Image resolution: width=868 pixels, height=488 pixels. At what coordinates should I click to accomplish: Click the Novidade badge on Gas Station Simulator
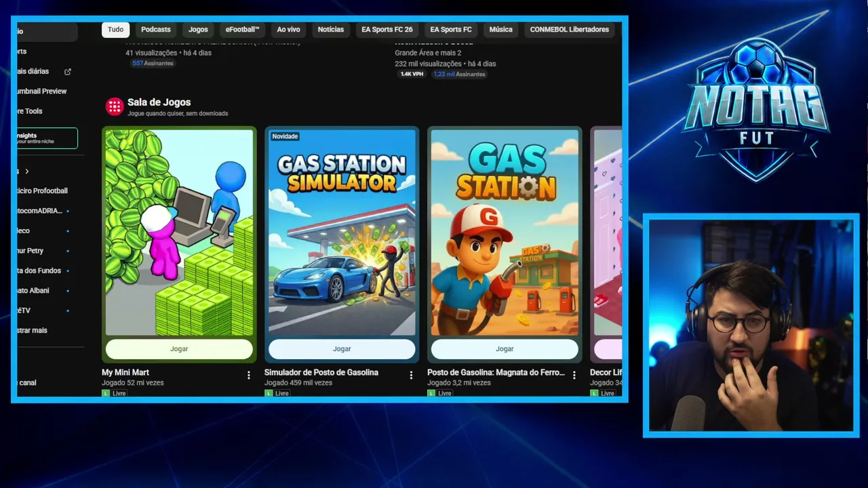[x=285, y=136]
